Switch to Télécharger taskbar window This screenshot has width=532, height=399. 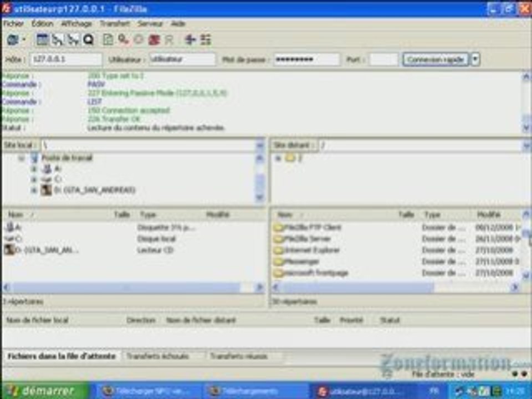(x=149, y=391)
